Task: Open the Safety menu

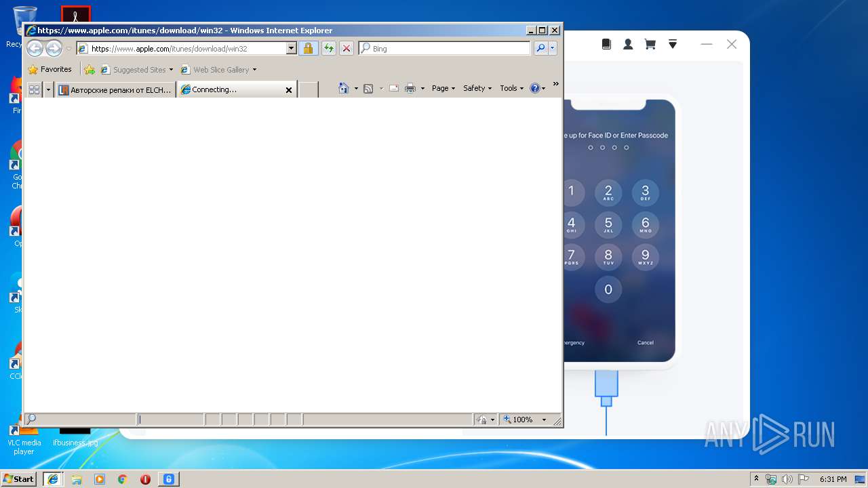Action: [x=477, y=88]
